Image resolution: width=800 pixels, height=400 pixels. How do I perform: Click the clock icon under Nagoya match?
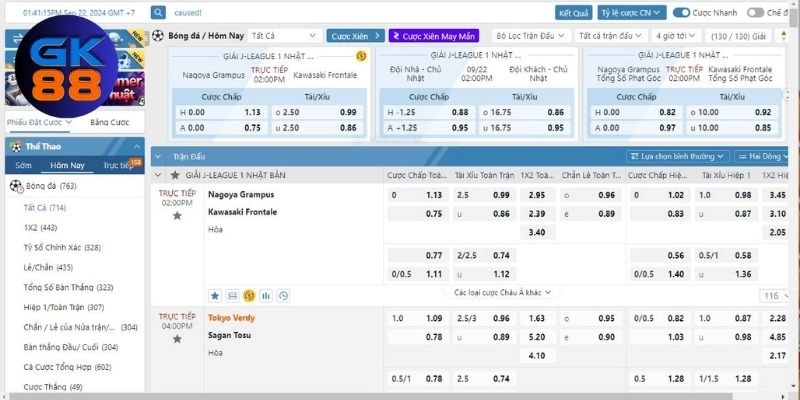coord(283,295)
